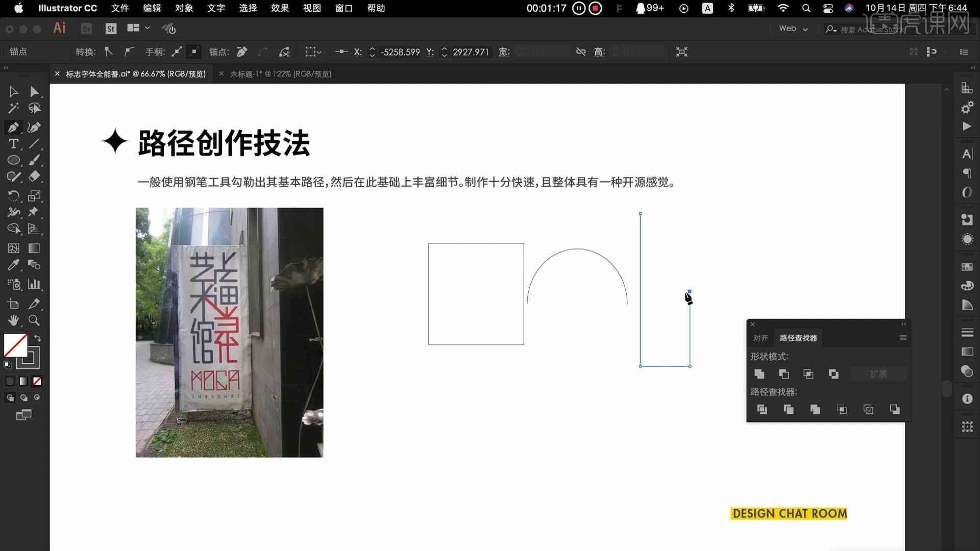Select the Pen tool in toolbar
The image size is (980, 551).
(13, 127)
